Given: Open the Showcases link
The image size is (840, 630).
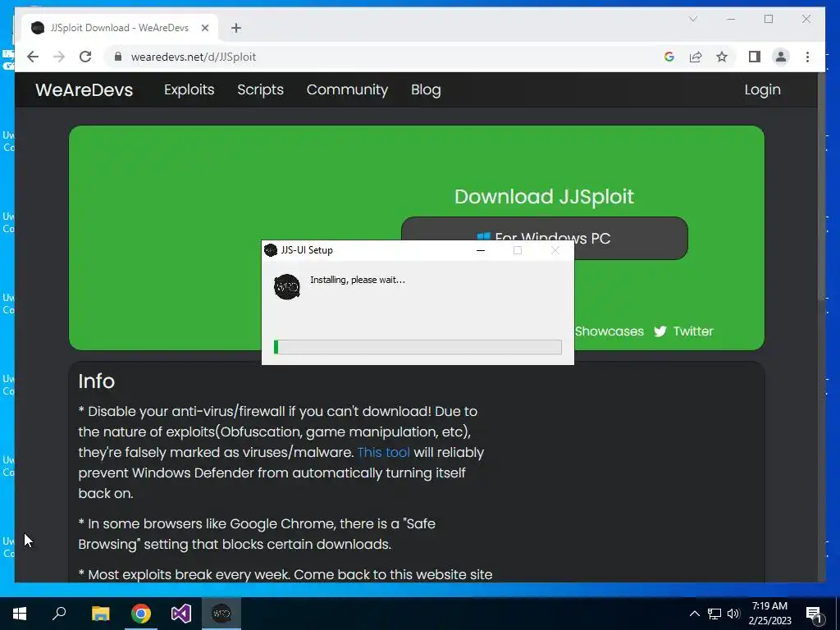Looking at the screenshot, I should tap(609, 331).
